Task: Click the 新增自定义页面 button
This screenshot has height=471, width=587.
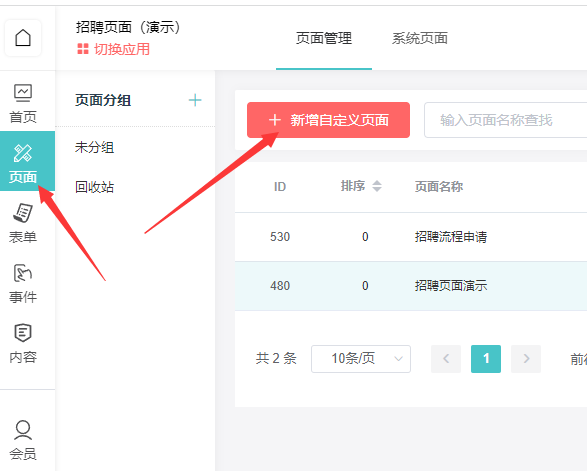Action: coord(328,120)
